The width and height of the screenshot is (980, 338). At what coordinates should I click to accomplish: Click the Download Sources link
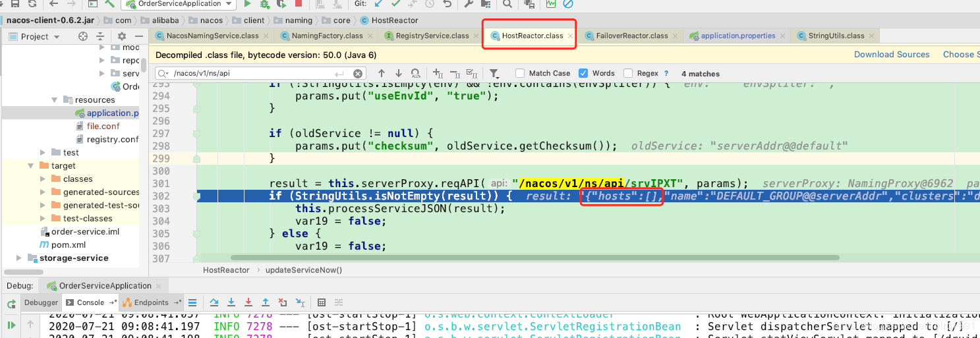click(892, 54)
